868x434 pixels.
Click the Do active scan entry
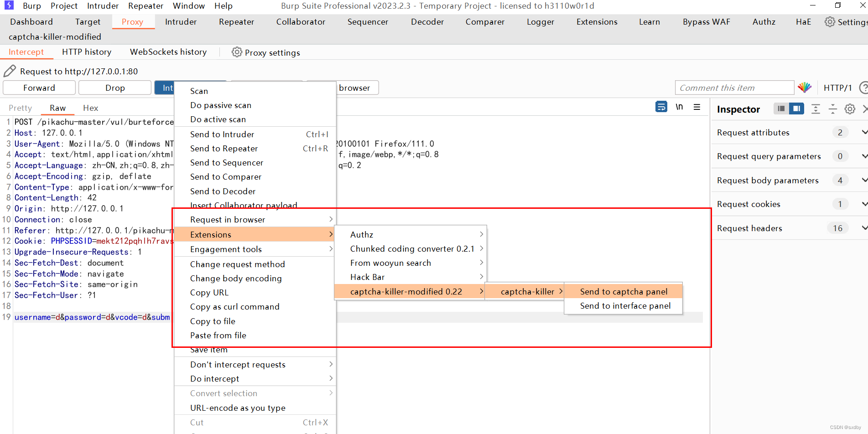click(x=255, y=119)
